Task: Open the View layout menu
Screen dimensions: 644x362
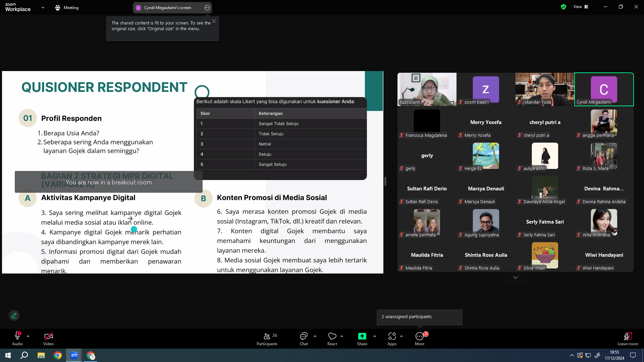Action: 581,7
